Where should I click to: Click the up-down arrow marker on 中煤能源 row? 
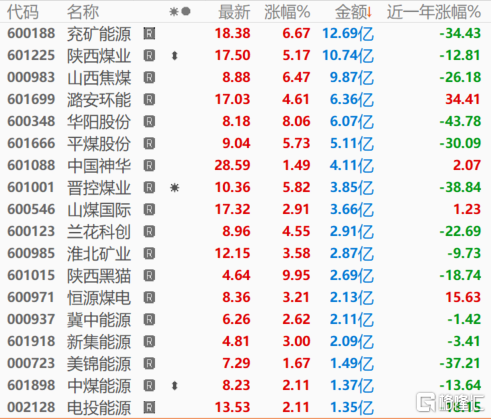[174, 386]
